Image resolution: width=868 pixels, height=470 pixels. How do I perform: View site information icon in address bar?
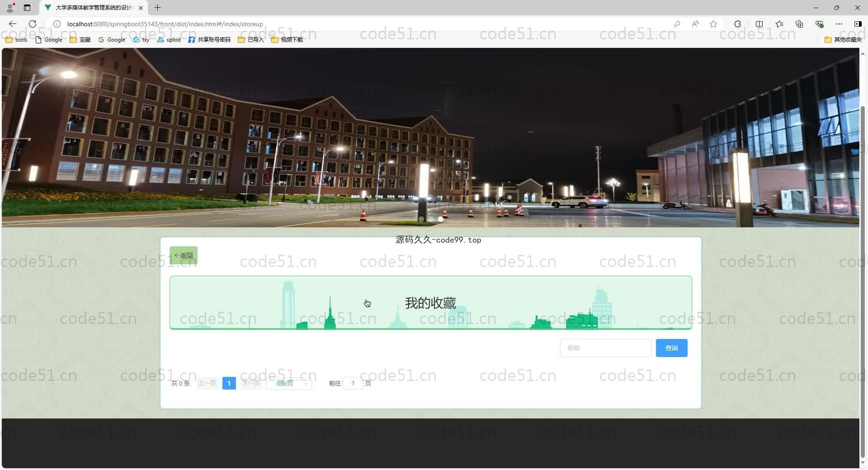tap(57, 24)
